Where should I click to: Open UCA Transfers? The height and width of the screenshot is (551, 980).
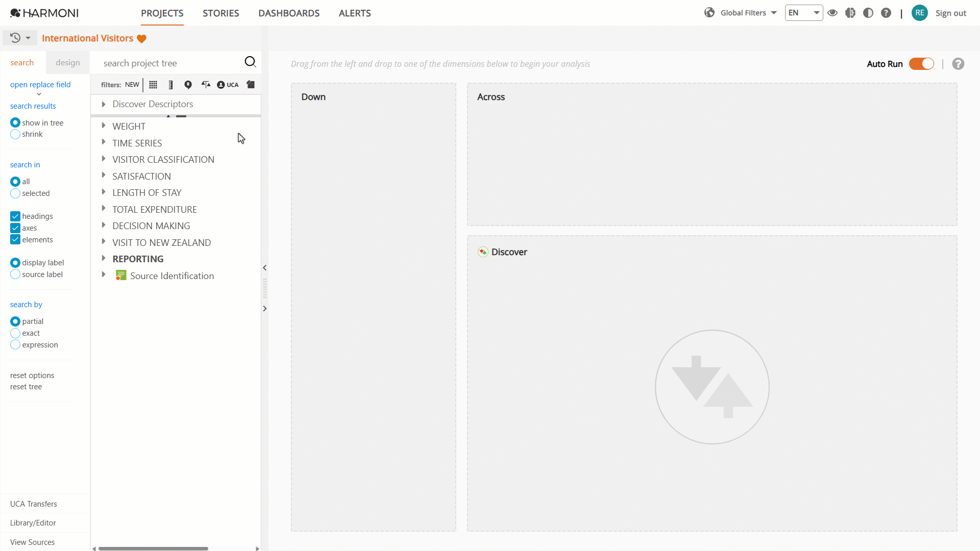(x=34, y=504)
